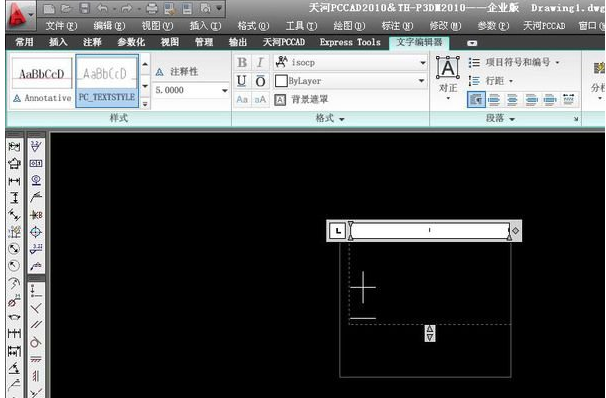Viewport: 606px width, 398px height.
Task: Open the Bullets and Numbering (项目符号和编号) dropdown
Action: tap(514, 62)
